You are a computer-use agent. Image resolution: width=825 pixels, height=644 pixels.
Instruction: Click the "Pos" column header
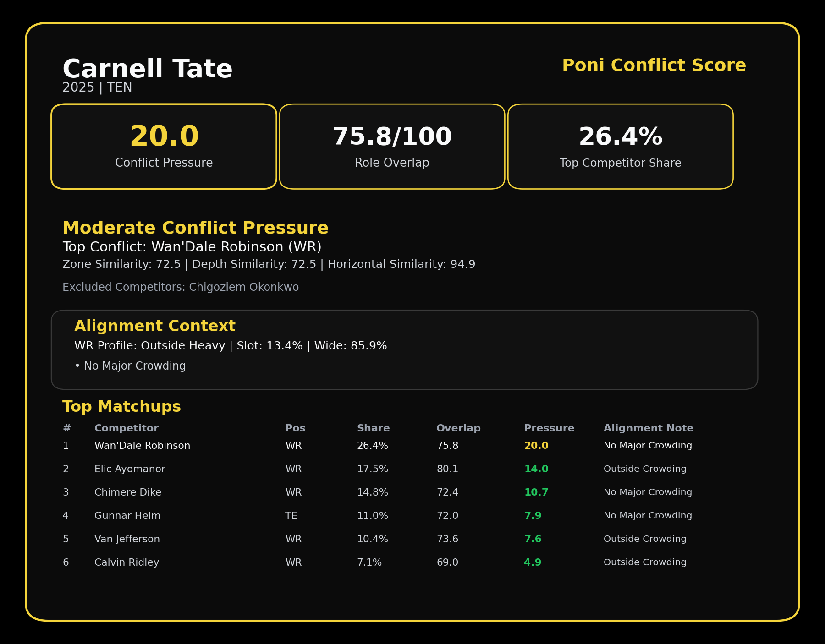tap(295, 428)
